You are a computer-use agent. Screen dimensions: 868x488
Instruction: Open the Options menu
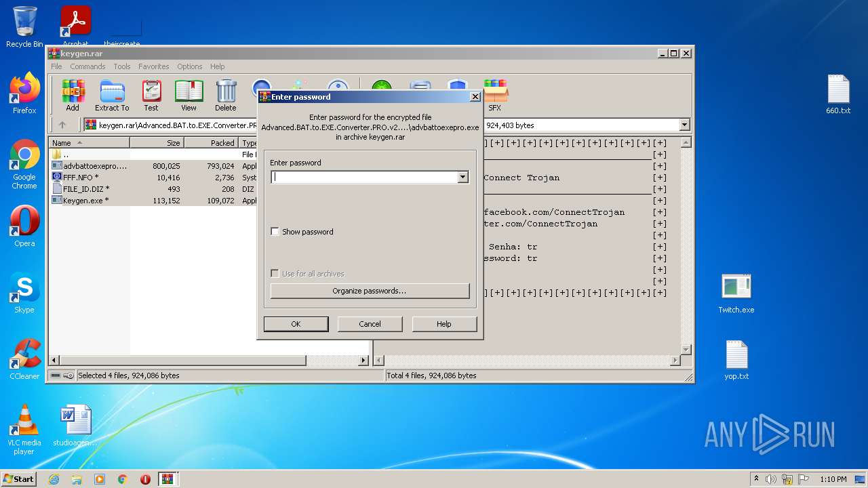tap(190, 66)
